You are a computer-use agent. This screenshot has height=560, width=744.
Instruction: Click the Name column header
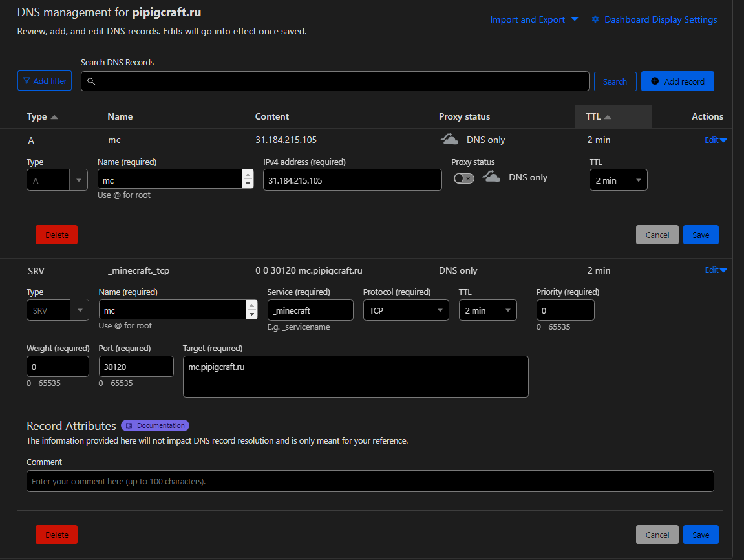pyautogui.click(x=120, y=117)
